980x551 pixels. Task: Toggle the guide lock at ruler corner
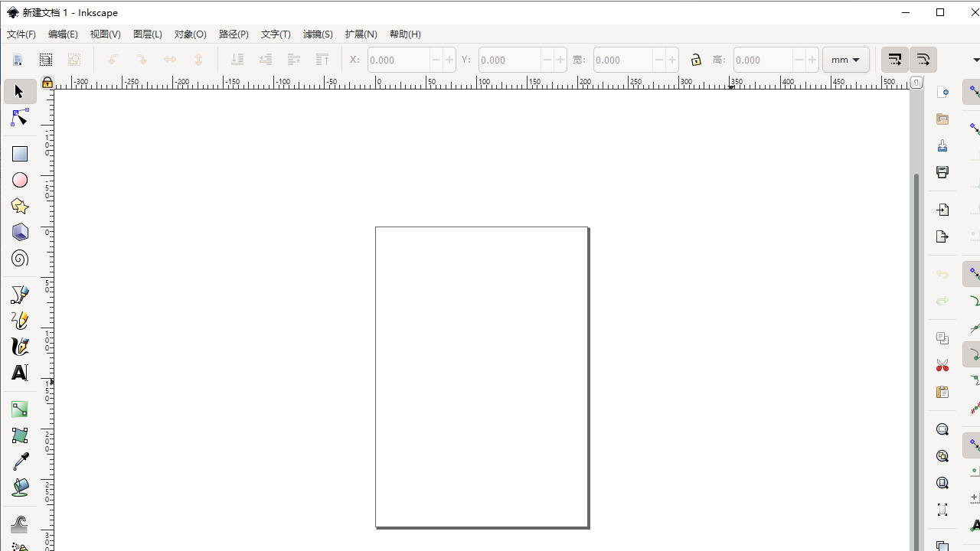click(47, 83)
